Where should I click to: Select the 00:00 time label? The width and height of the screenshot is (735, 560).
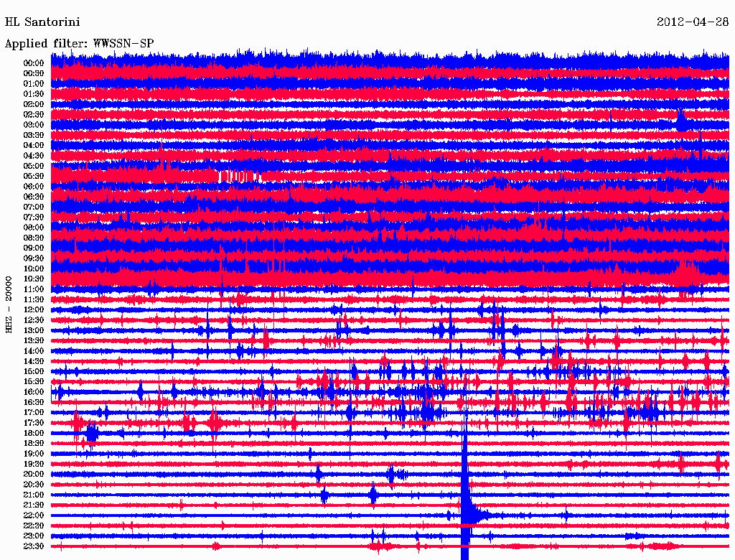(x=34, y=63)
